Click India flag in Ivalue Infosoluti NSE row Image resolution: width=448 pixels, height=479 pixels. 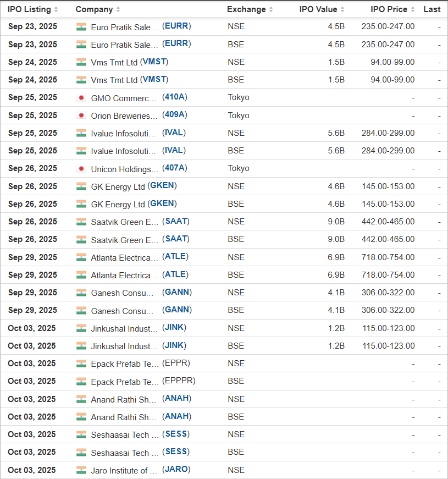pyautogui.click(x=81, y=133)
